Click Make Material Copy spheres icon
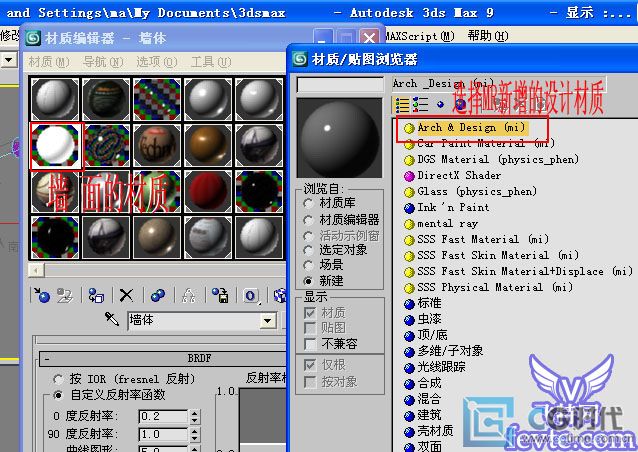 click(158, 295)
